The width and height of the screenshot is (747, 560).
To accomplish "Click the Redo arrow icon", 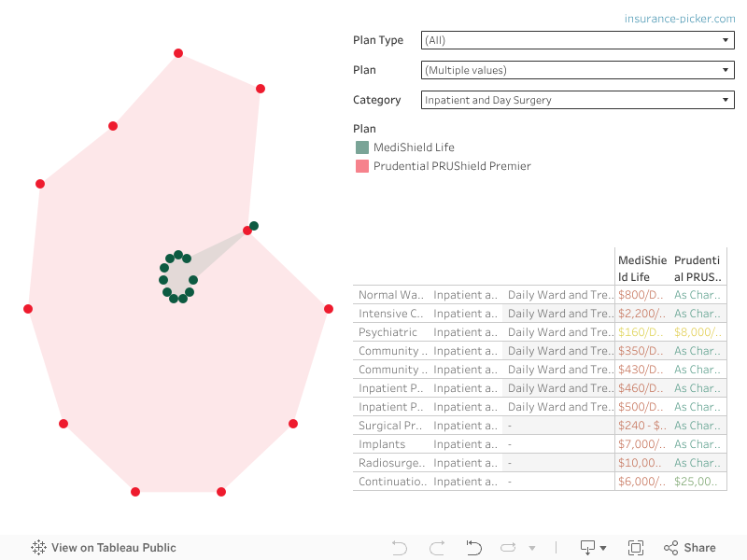I will click(x=436, y=548).
